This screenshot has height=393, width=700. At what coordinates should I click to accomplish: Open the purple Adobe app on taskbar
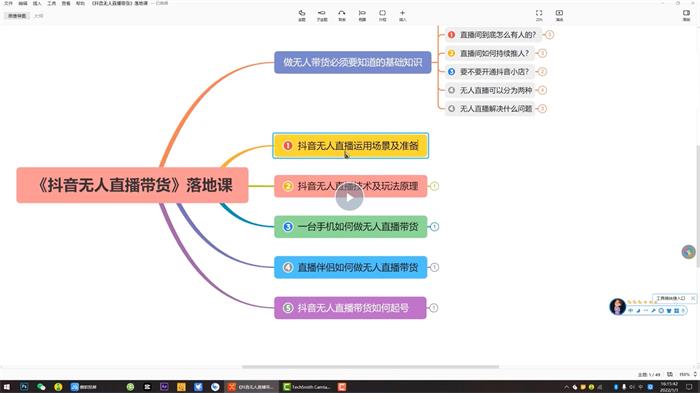pos(164,387)
